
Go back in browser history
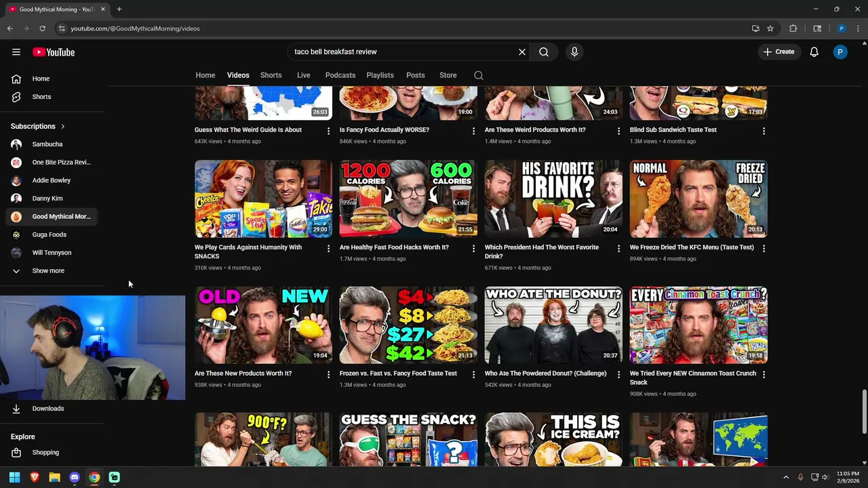pyautogui.click(x=10, y=28)
